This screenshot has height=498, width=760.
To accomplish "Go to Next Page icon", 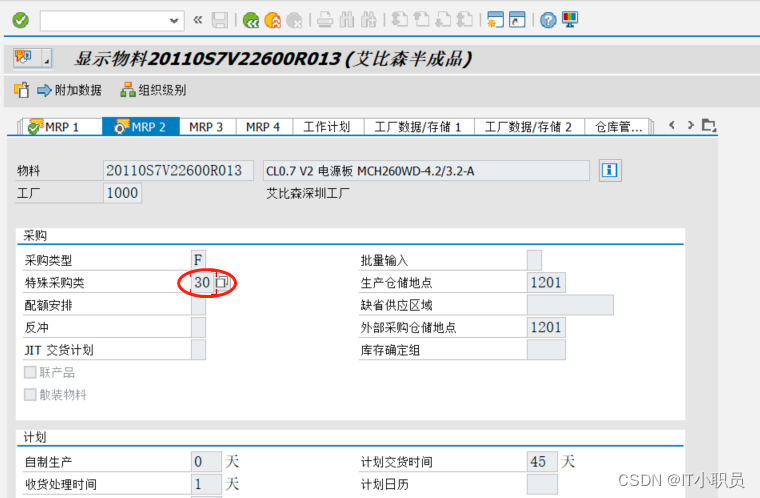I will coord(443,20).
